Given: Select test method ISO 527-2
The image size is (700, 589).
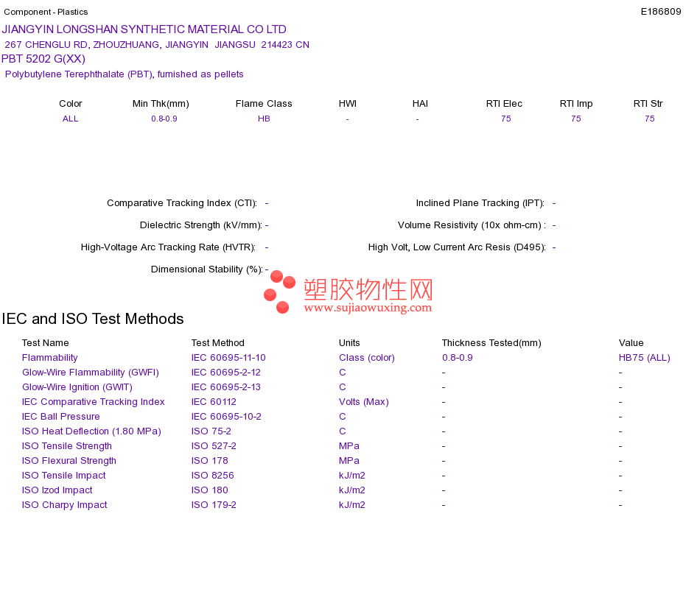Looking at the screenshot, I should 214,445.
